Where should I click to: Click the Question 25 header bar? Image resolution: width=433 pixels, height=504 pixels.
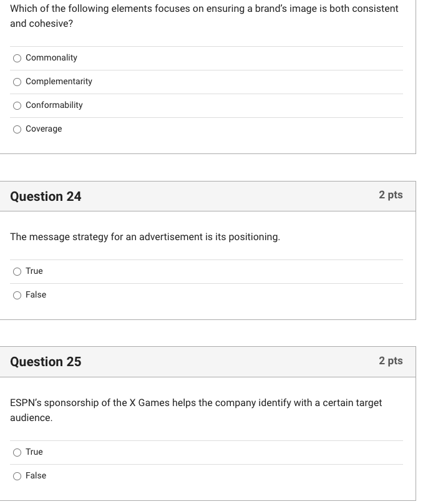click(206, 361)
